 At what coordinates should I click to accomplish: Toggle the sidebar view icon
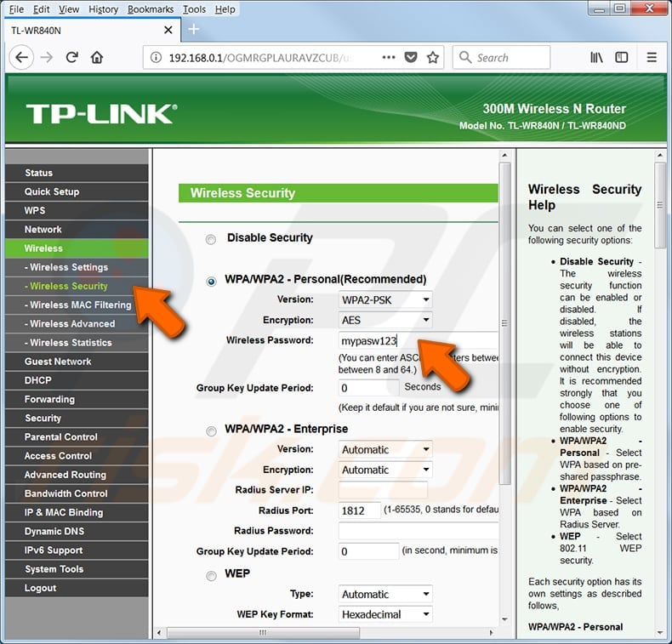point(622,57)
